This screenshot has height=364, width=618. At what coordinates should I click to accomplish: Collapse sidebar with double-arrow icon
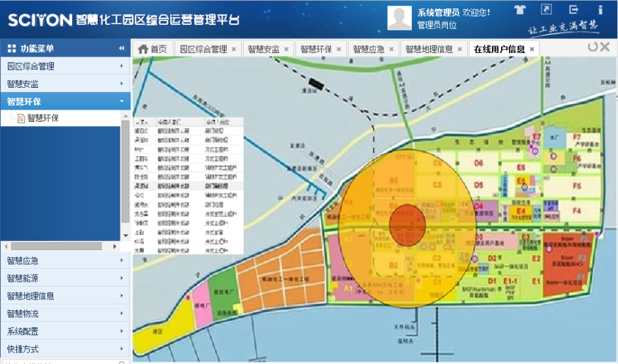[x=121, y=49]
